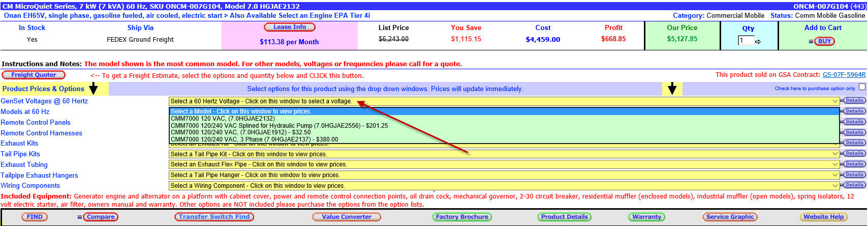This screenshot has width=868, height=226.
Task: Click the Models at 60 Hz label
Action: coord(25,111)
